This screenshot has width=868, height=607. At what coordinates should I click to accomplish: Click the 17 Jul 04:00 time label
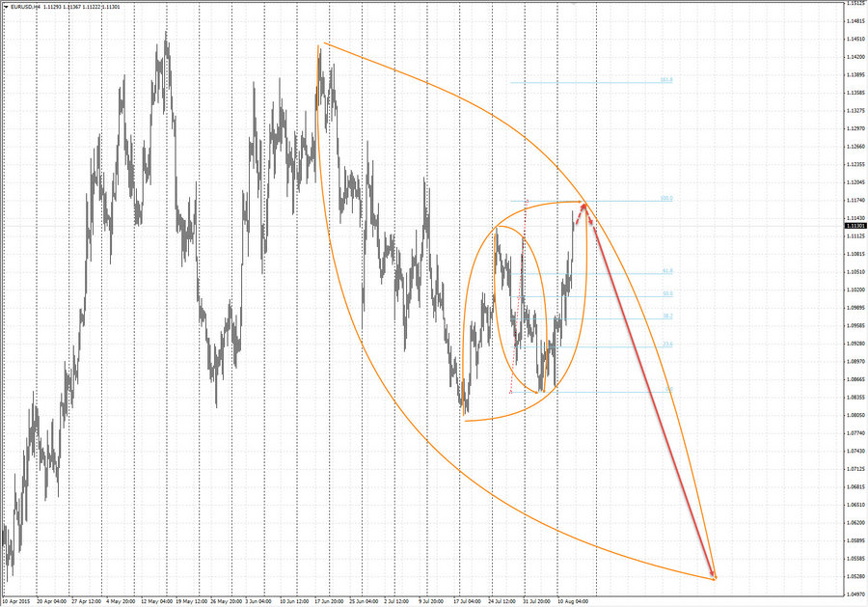468,601
